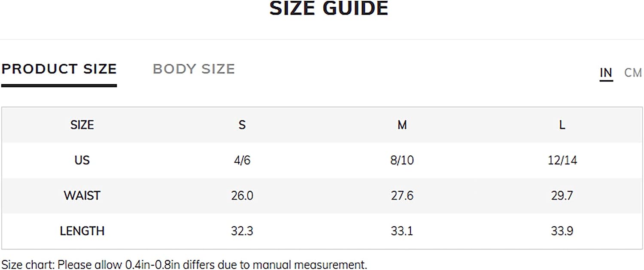
Task: Click the SIZE GUIDE heading
Action: [328, 8]
